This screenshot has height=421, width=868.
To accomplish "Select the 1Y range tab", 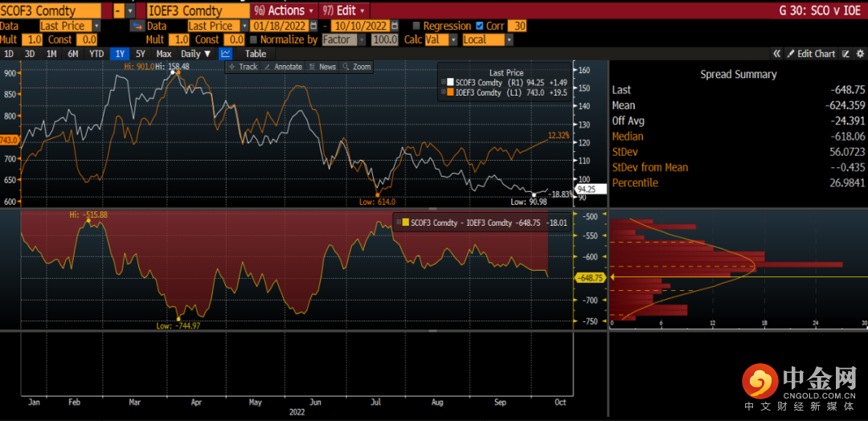I will pyautogui.click(x=120, y=54).
